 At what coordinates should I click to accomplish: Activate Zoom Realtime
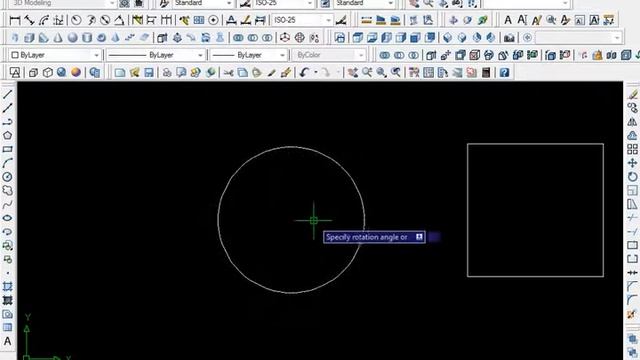tap(367, 72)
